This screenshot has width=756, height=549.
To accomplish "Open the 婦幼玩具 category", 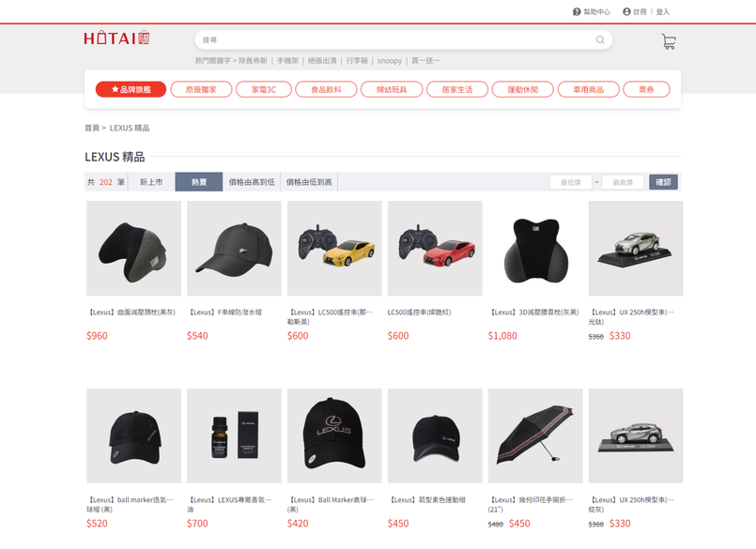I will tap(392, 89).
